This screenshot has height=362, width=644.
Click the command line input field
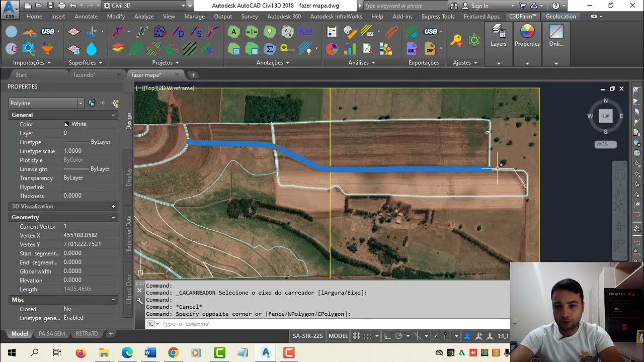[x=327, y=324]
